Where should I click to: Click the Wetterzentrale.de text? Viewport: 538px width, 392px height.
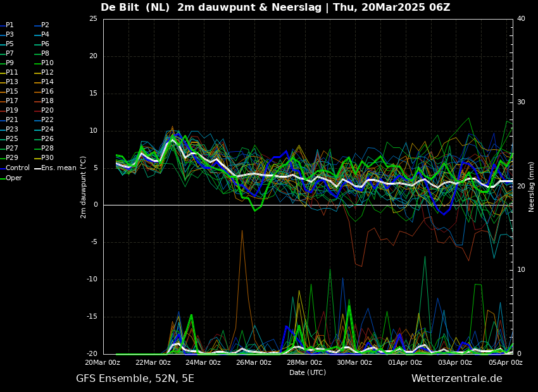[x=457, y=379]
